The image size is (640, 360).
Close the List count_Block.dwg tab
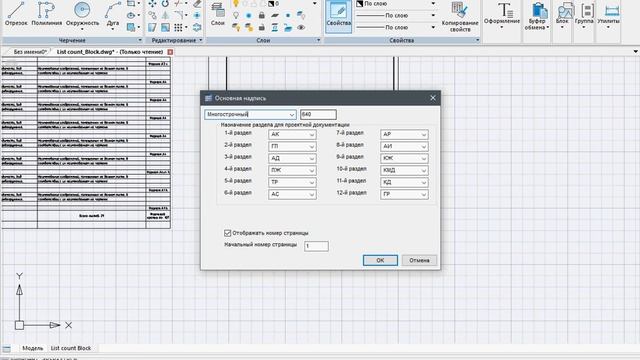tap(170, 52)
